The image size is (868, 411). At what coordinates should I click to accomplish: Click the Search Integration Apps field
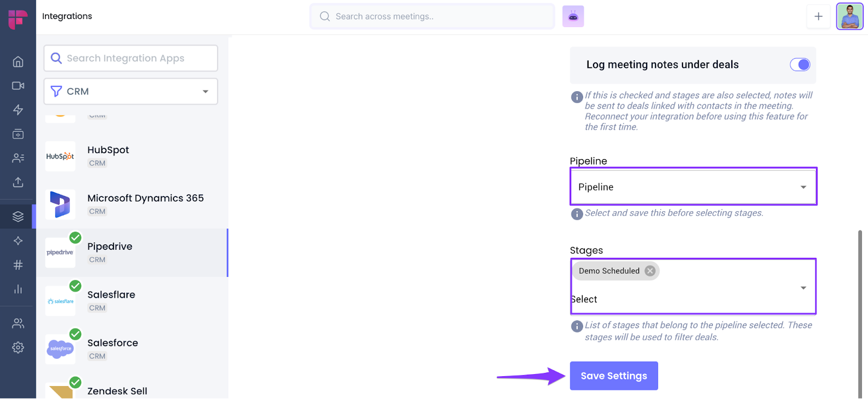131,58
